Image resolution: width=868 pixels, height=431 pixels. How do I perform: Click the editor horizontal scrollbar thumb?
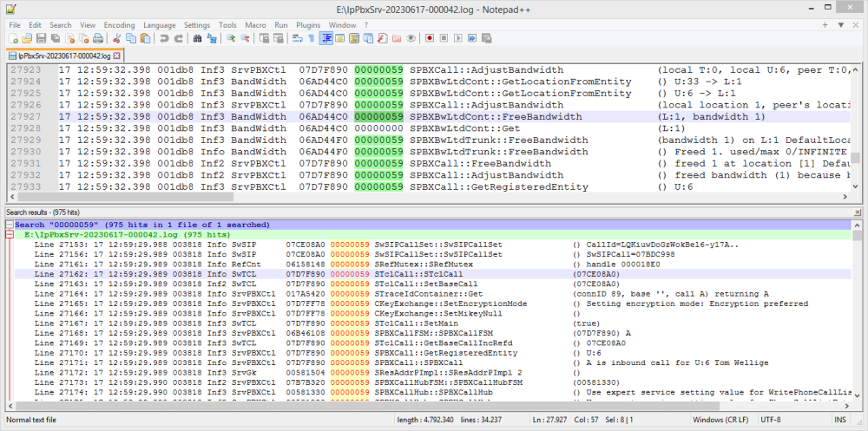point(126,197)
